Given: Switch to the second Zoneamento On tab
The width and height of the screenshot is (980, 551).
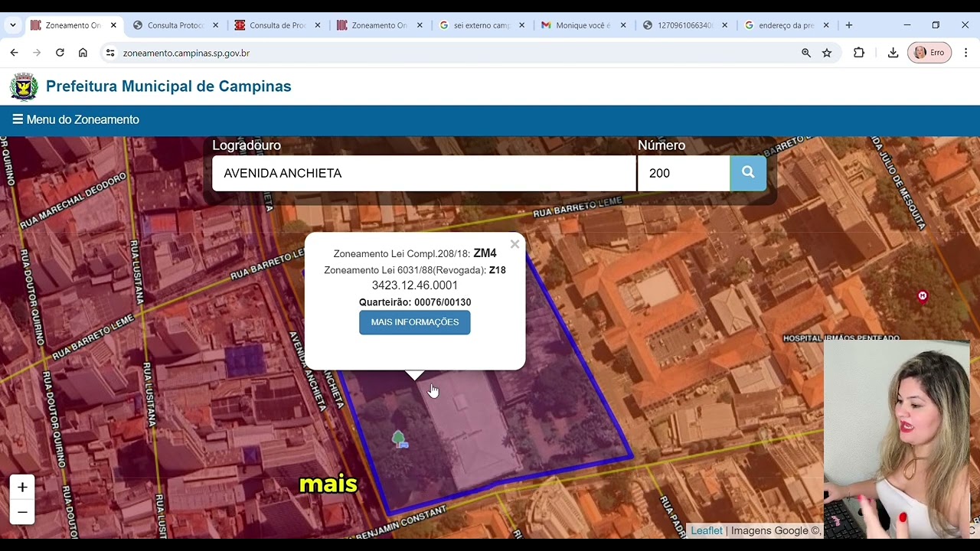Looking at the screenshot, I should [x=379, y=25].
